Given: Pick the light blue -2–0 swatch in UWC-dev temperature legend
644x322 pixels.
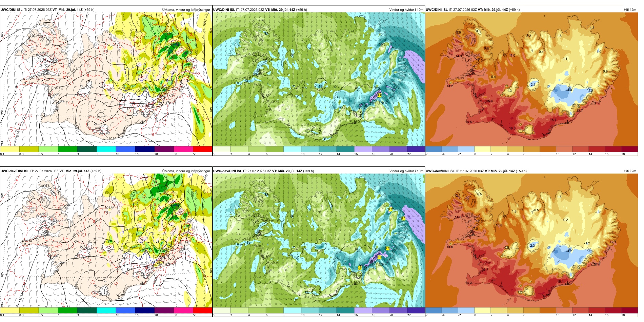Looking at the screenshot, I should pos(466,310).
